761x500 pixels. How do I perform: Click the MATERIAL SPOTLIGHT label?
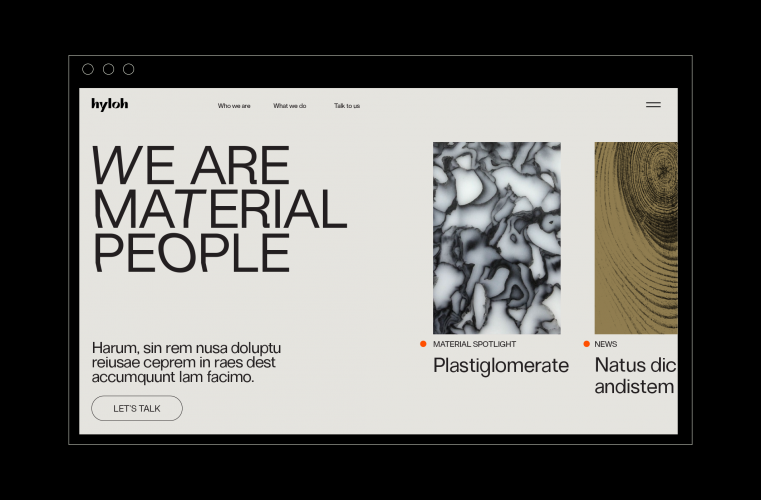pos(474,344)
